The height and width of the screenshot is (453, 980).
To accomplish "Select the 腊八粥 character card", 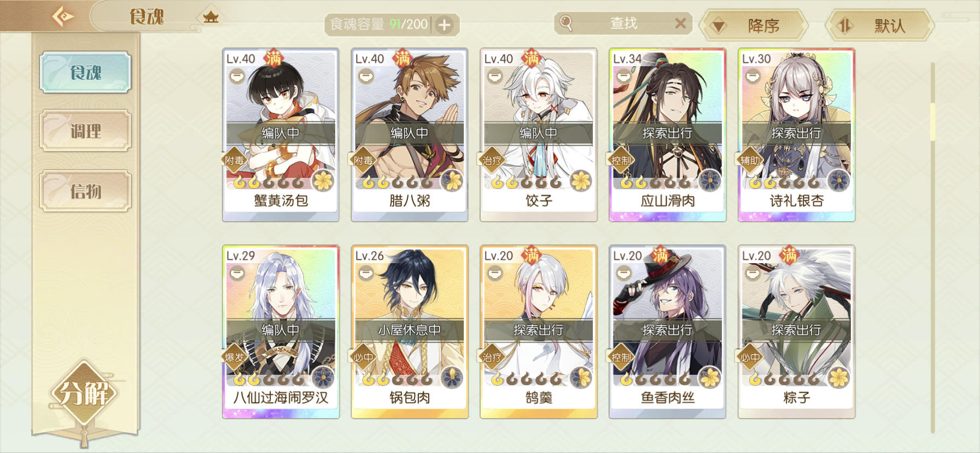I will tap(410, 135).
